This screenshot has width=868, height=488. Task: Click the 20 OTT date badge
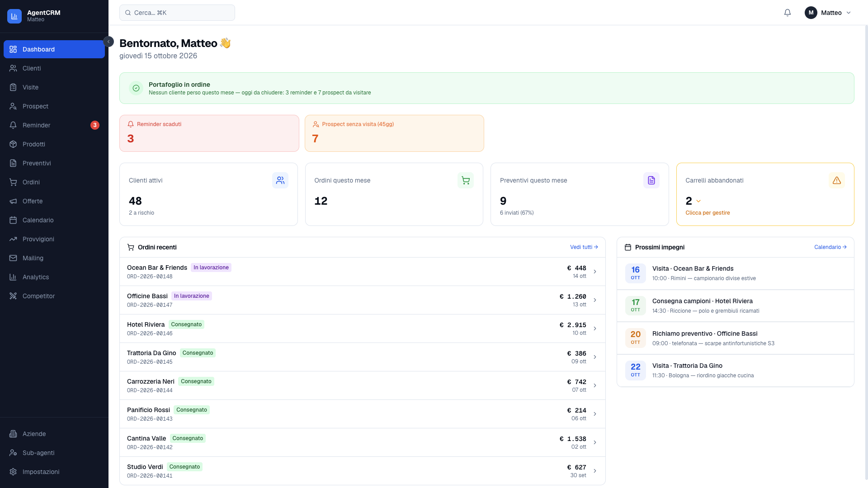636,338
